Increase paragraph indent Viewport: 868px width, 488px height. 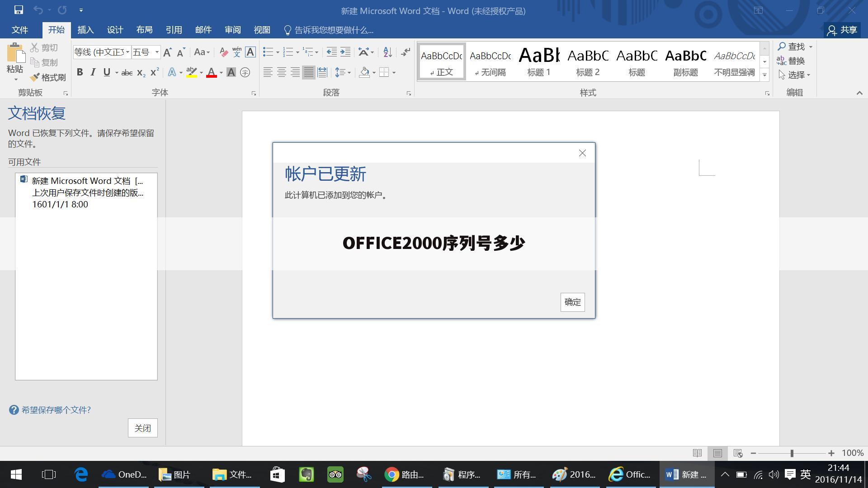click(345, 52)
